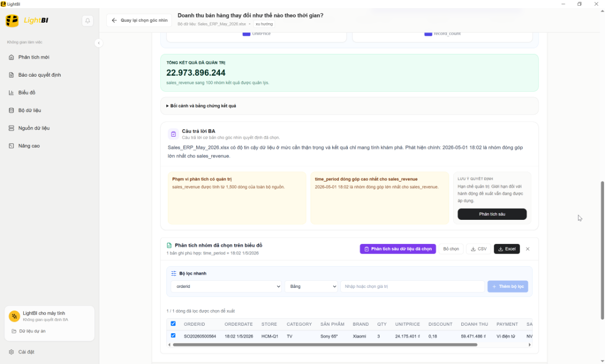
Task: Click the Phân tích sâu black button
Action: pos(492,214)
